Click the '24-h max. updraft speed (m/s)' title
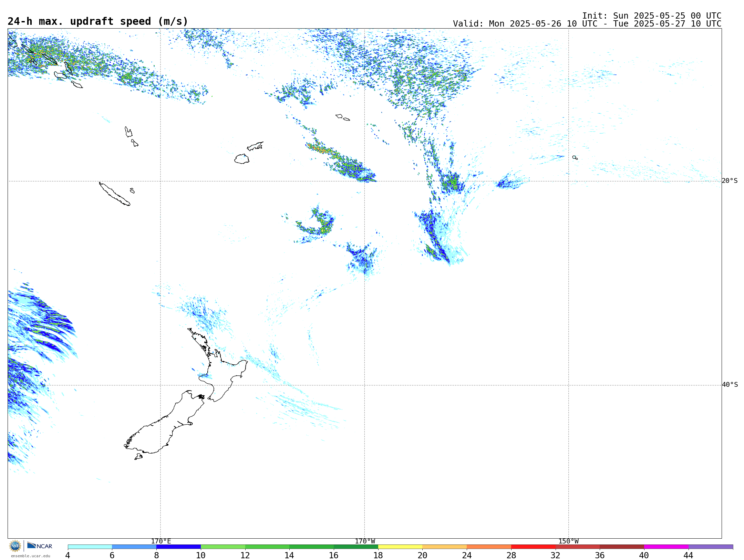The width and height of the screenshot is (744, 560). [98, 21]
